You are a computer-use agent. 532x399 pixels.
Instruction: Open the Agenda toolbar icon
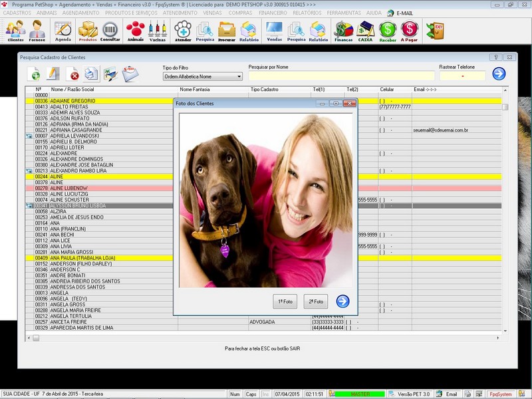pos(63,31)
